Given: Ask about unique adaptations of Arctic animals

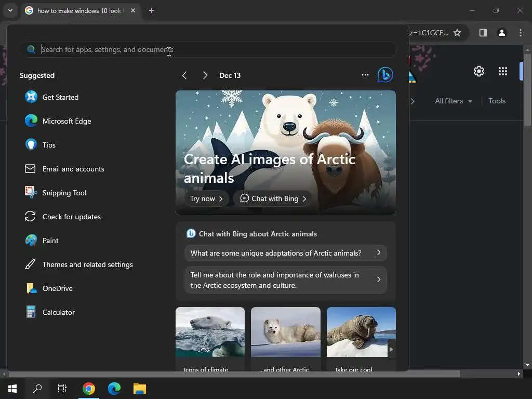Looking at the screenshot, I should pyautogui.click(x=286, y=253).
